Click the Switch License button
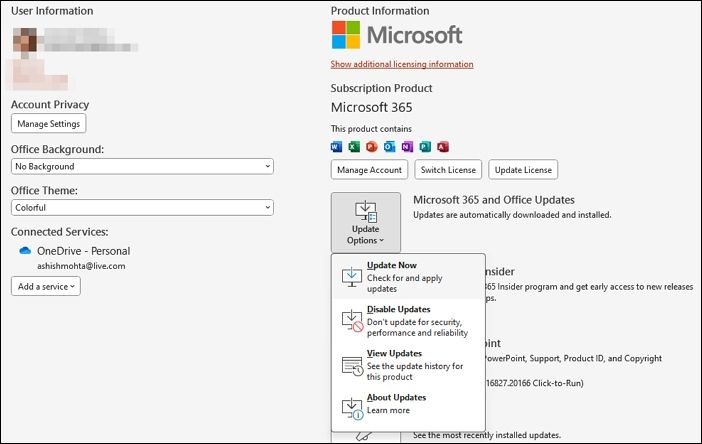This screenshot has width=702, height=444. [x=448, y=170]
